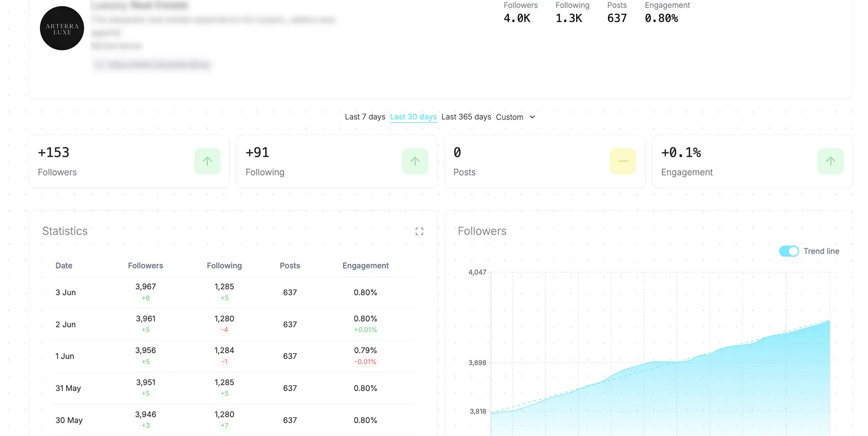Viewport: 868px width, 436px height.
Task: Select the 1 Jun date row
Action: (233, 356)
